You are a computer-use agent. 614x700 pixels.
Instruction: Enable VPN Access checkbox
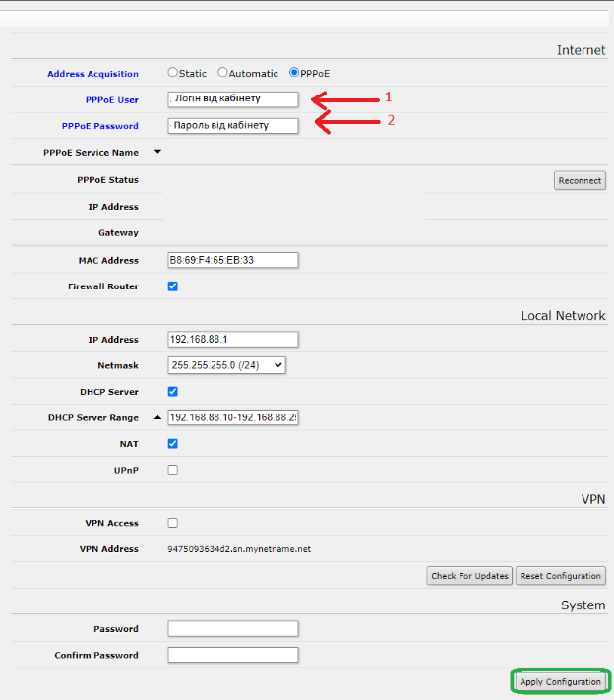pos(173,523)
